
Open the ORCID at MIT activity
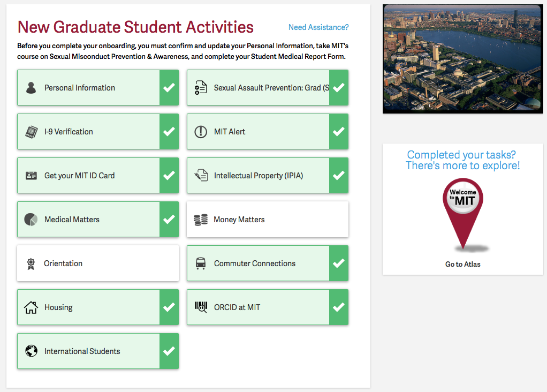(268, 307)
